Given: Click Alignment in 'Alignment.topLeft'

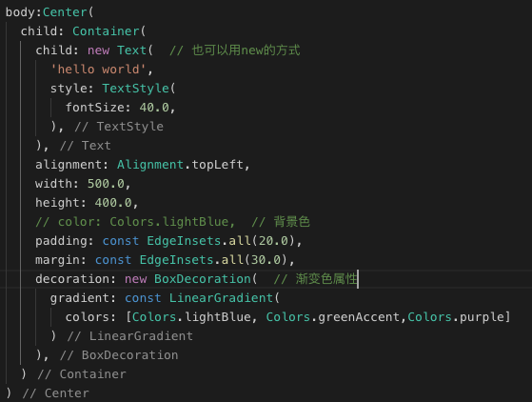Looking at the screenshot, I should click(150, 165).
